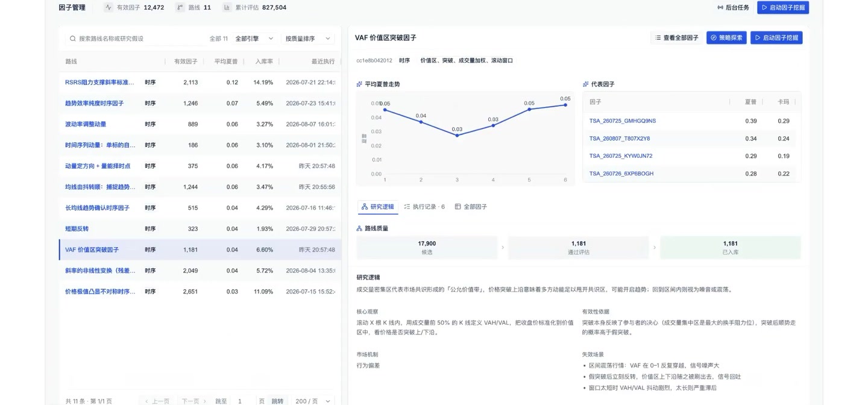Open route RSRS阻力支撑斜率标准
Screen dimensions: 868x405
click(98, 83)
